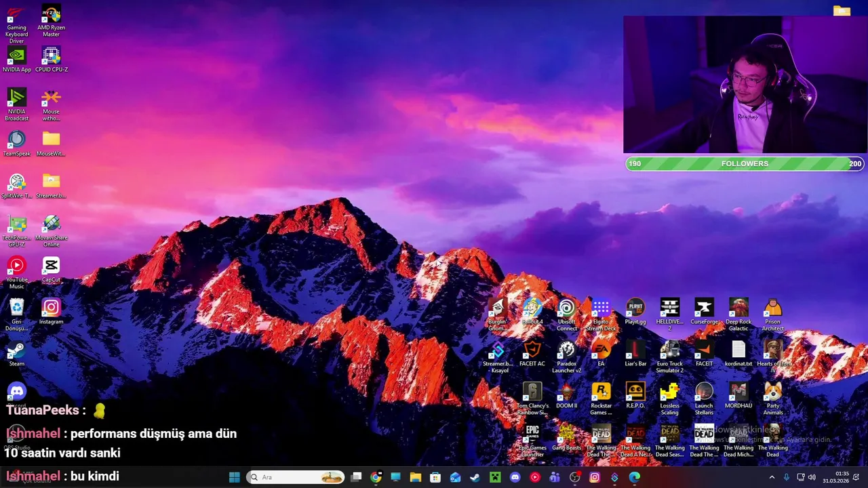Viewport: 868px width, 488px height.
Task: Select the kordinat.txt file
Action: 738,354
